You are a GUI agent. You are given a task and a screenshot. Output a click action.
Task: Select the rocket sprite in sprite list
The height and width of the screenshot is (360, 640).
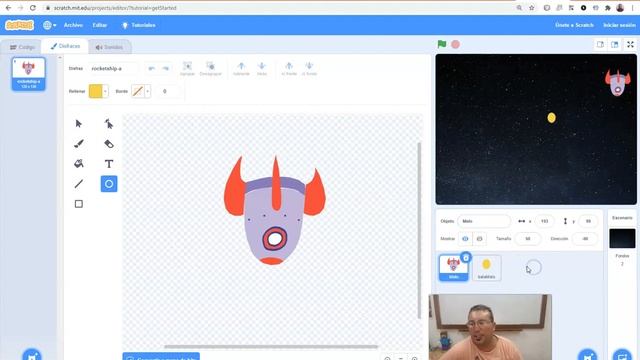click(453, 268)
